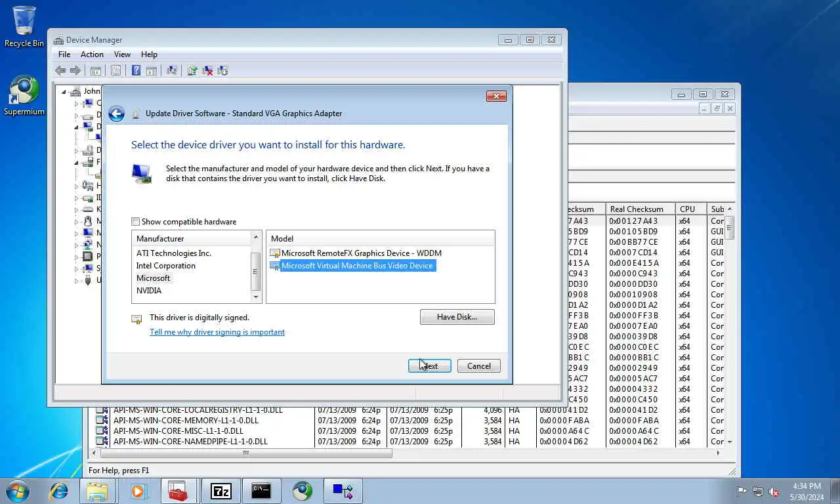Select ATI Technologies Inc. manufacturer

(174, 253)
